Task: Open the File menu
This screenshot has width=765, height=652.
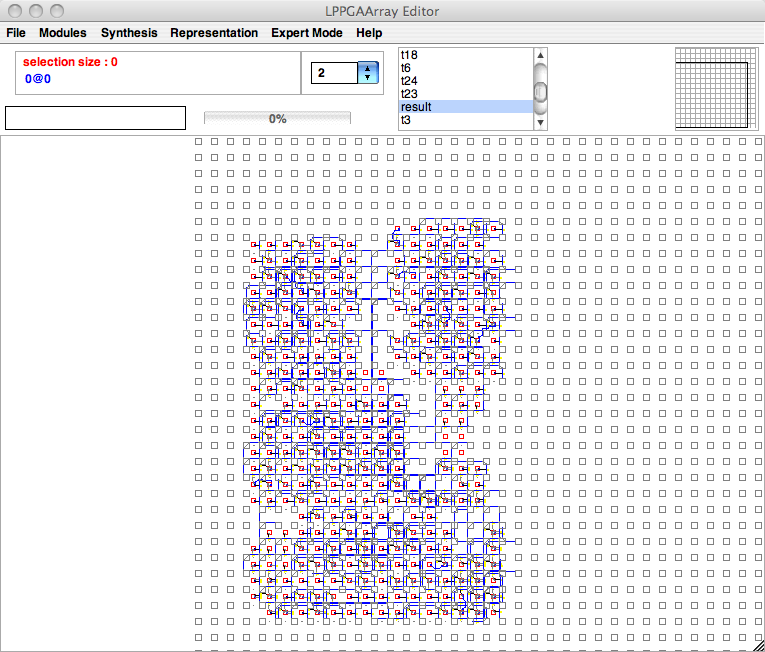Action: coord(16,33)
